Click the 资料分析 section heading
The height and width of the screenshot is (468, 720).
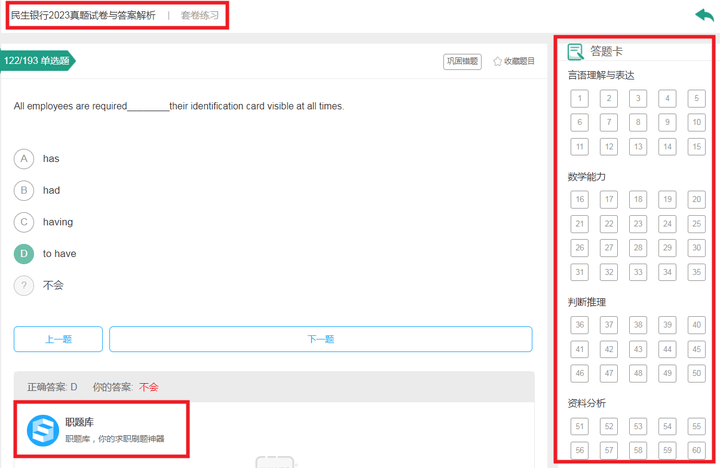[587, 404]
